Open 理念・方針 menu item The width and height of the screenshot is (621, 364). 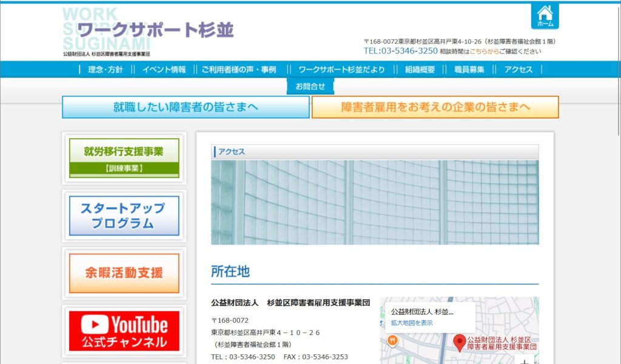coord(106,70)
